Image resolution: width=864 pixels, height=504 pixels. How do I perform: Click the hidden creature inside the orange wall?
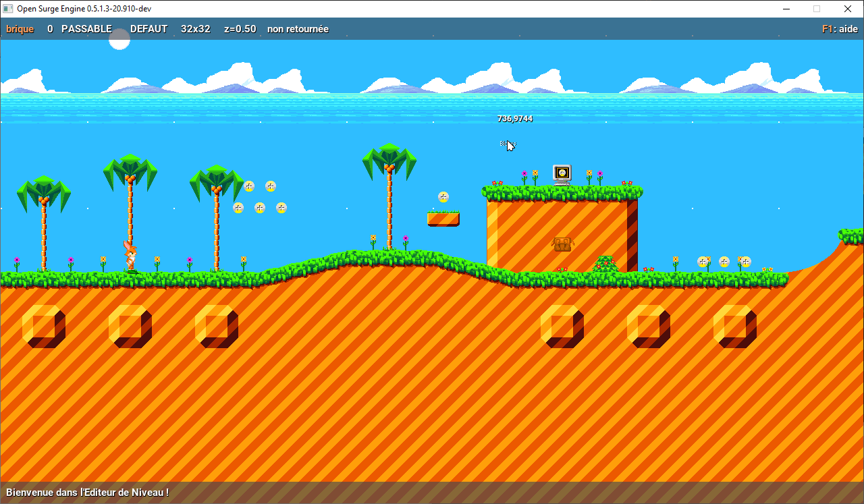coord(562,245)
